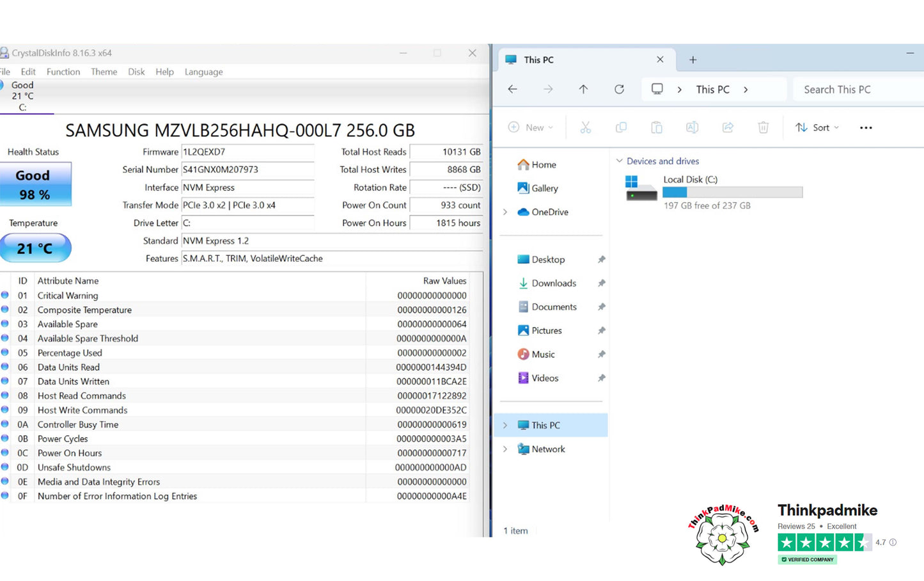Click the Good 98 % health button
Image resolution: width=924 pixels, height=581 pixels.
[35, 184]
